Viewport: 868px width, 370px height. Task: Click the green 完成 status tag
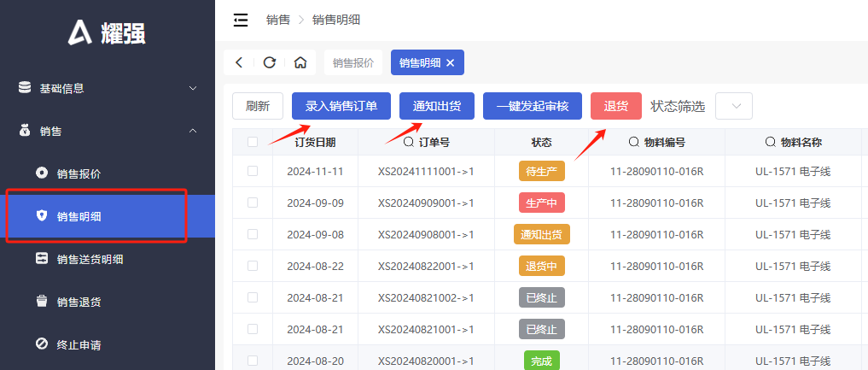pyautogui.click(x=541, y=361)
